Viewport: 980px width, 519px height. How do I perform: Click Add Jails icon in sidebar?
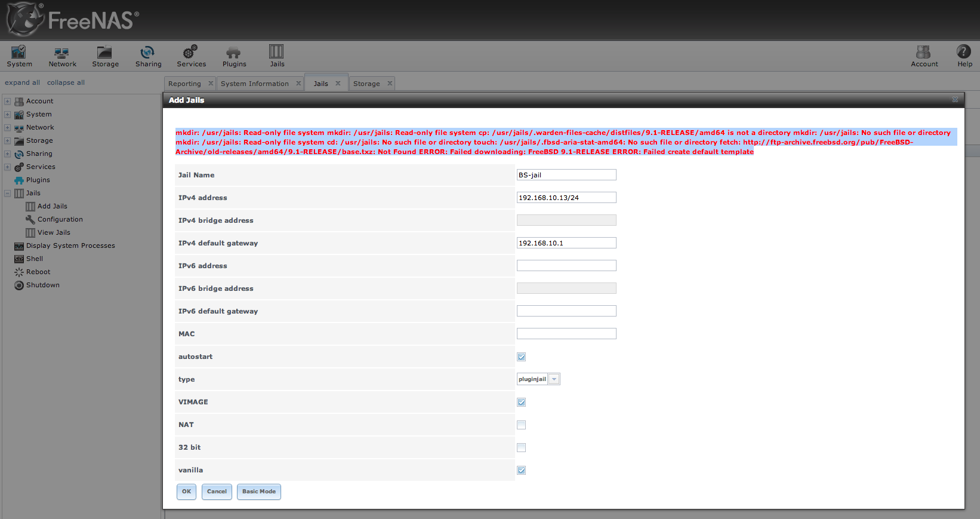click(x=30, y=207)
